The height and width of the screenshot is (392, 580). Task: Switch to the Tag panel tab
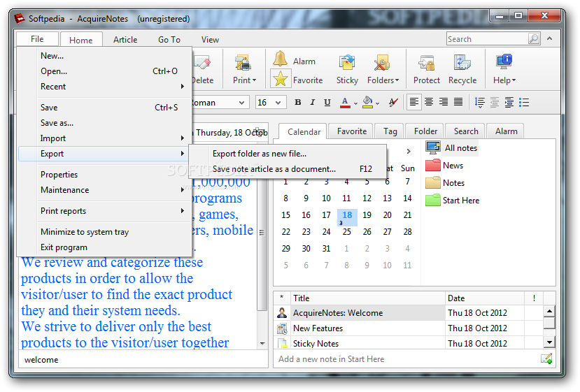coord(390,131)
